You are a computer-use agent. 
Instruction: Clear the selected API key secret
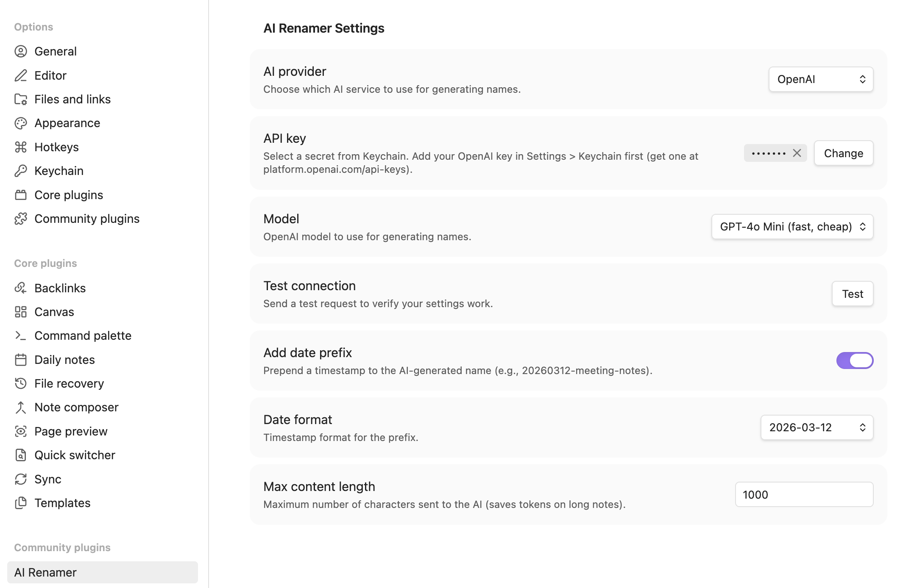click(798, 153)
